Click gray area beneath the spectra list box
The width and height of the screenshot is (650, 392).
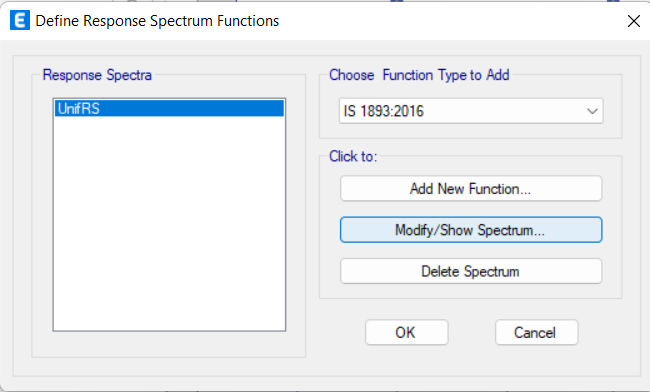(x=169, y=344)
